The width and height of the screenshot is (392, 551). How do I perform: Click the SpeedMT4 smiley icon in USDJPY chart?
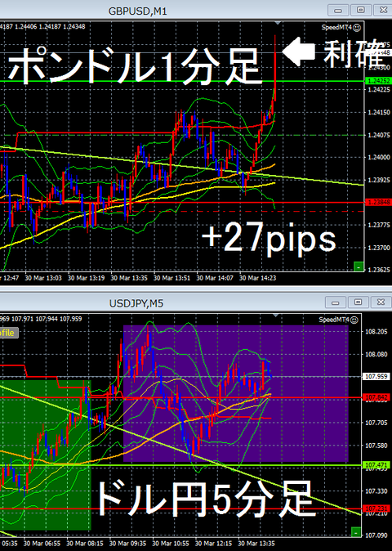point(354,320)
